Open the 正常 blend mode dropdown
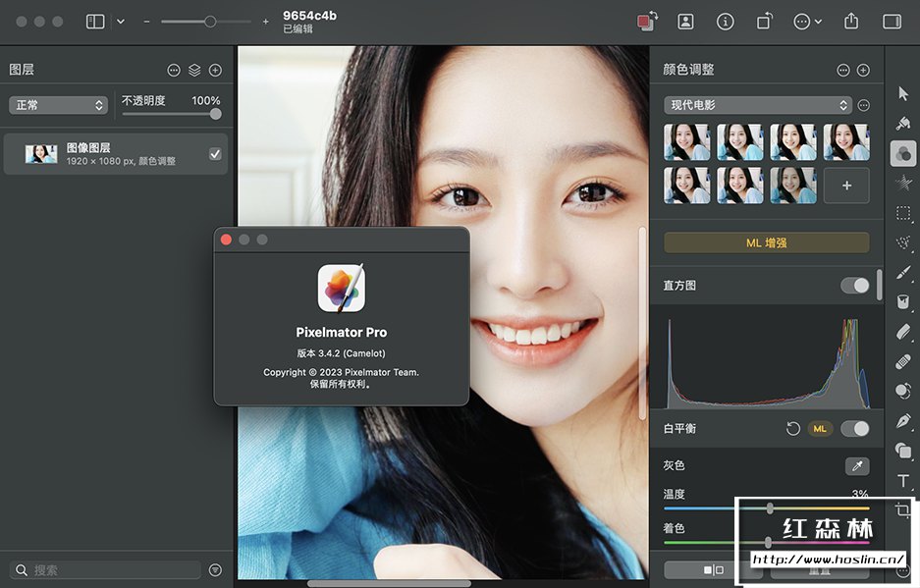 click(x=58, y=105)
